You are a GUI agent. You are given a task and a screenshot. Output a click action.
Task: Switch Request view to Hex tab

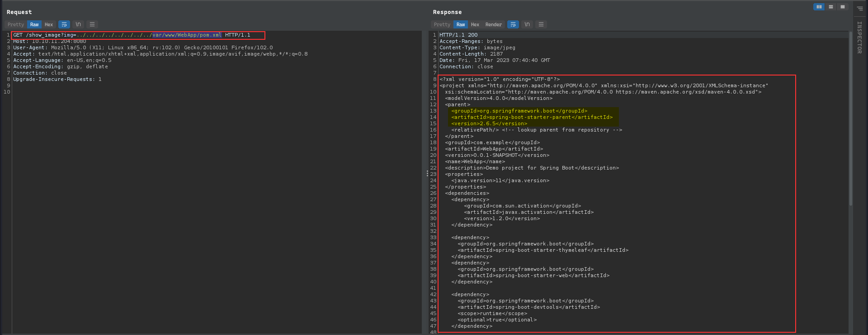[49, 24]
